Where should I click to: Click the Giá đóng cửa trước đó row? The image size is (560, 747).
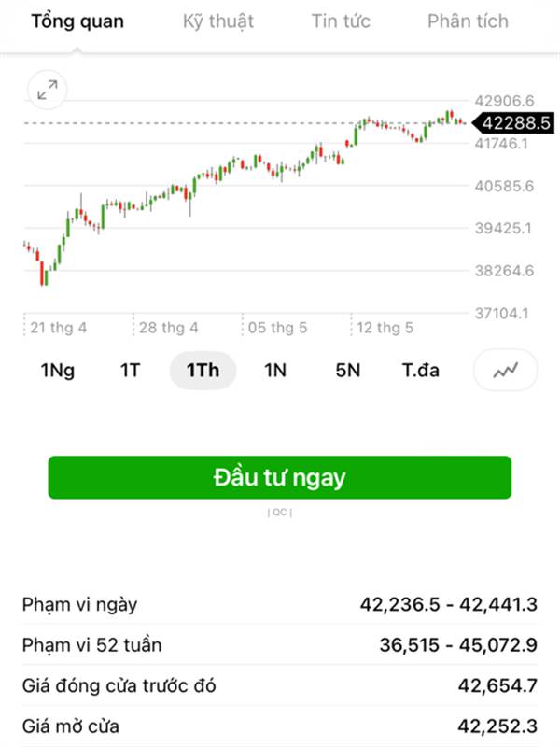pyautogui.click(x=280, y=686)
